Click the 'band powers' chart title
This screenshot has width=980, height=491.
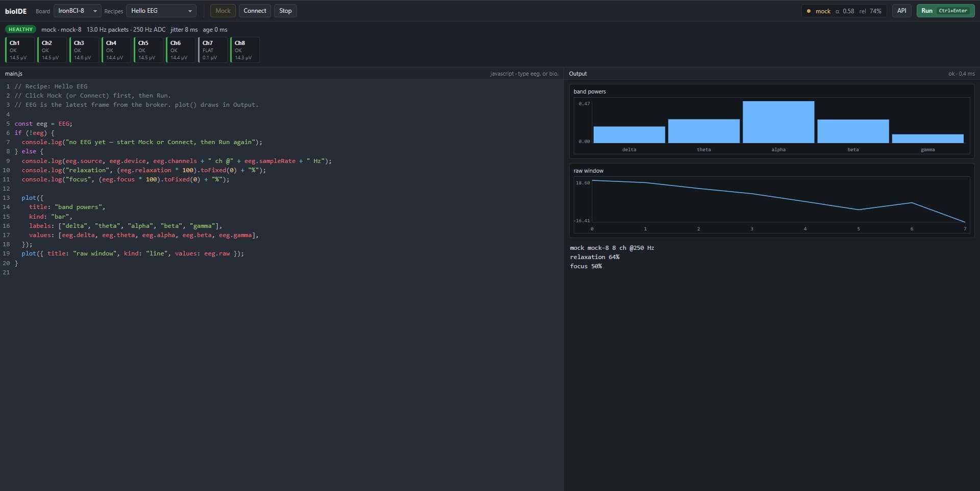point(590,91)
